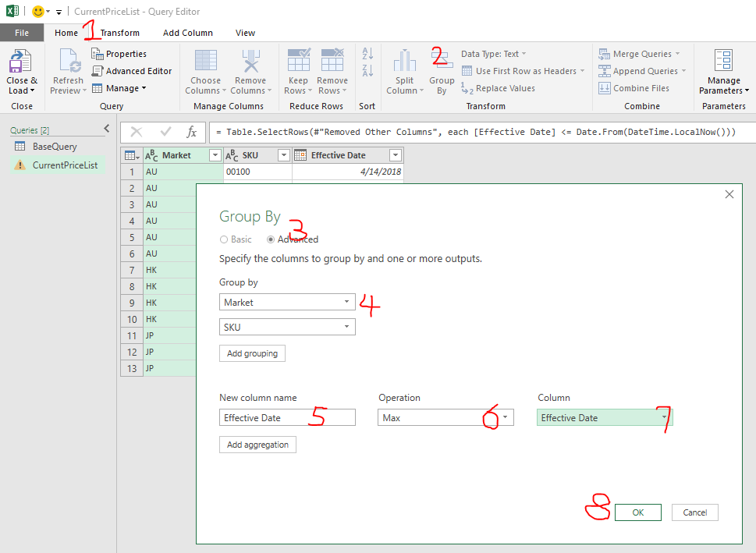Click the Add grouping button
Viewport: 756px width, 553px height.
(x=252, y=353)
